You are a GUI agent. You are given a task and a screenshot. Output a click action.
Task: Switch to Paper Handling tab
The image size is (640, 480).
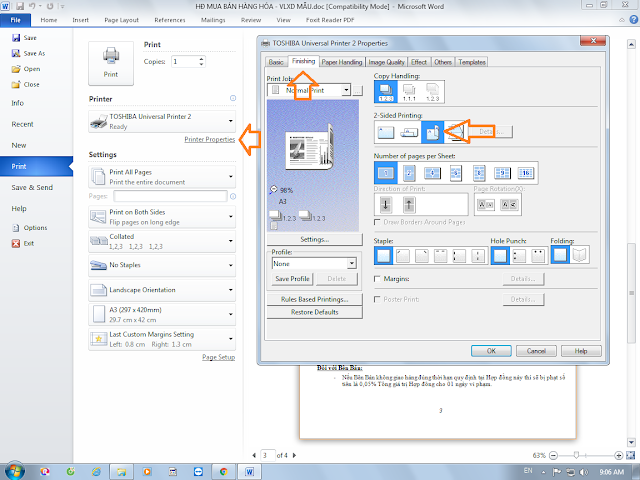click(342, 62)
